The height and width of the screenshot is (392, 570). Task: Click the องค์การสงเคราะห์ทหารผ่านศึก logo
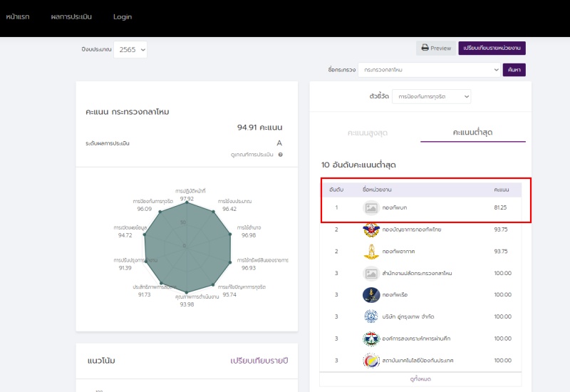(x=370, y=339)
